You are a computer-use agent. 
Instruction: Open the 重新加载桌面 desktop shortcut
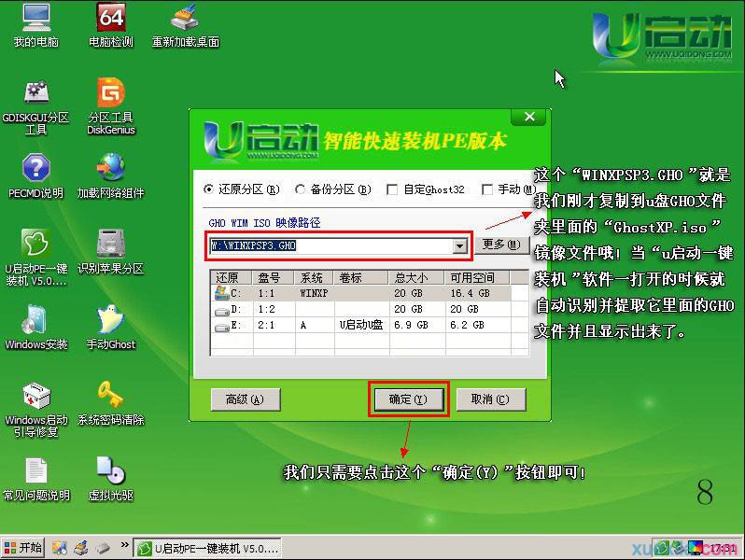pos(185,19)
